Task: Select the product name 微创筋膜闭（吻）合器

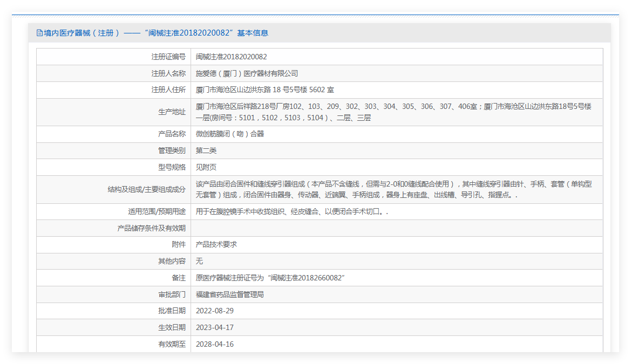Action: click(x=230, y=134)
